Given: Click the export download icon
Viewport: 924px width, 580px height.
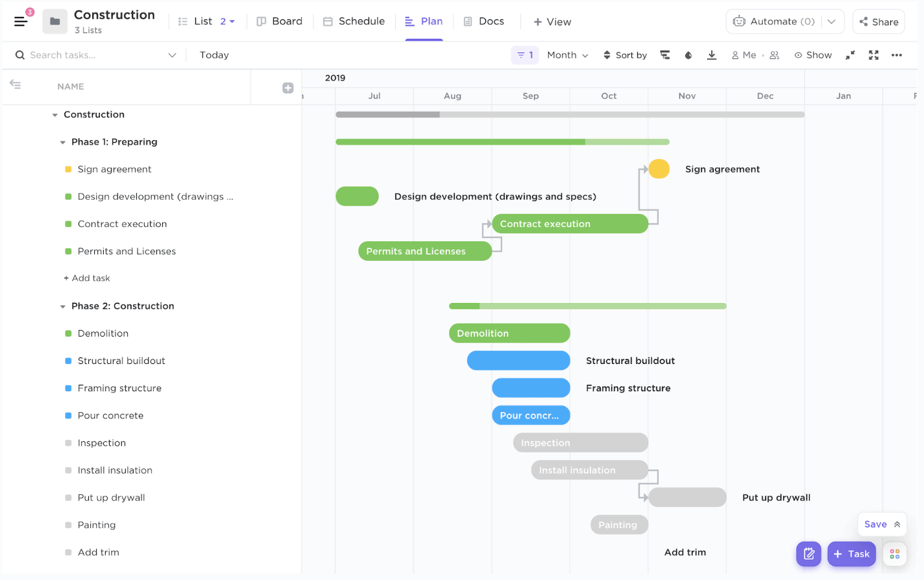Looking at the screenshot, I should tap(712, 55).
